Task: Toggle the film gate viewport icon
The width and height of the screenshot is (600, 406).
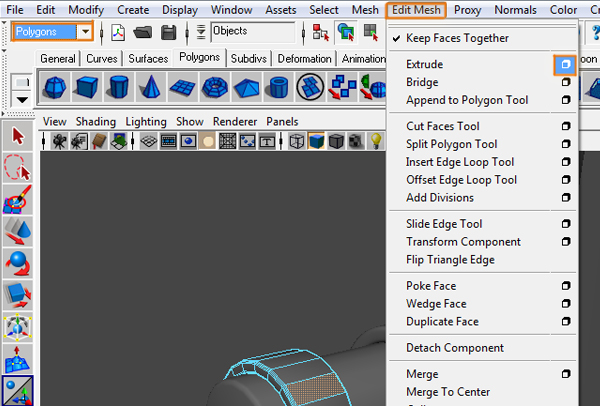Action: coord(168,142)
